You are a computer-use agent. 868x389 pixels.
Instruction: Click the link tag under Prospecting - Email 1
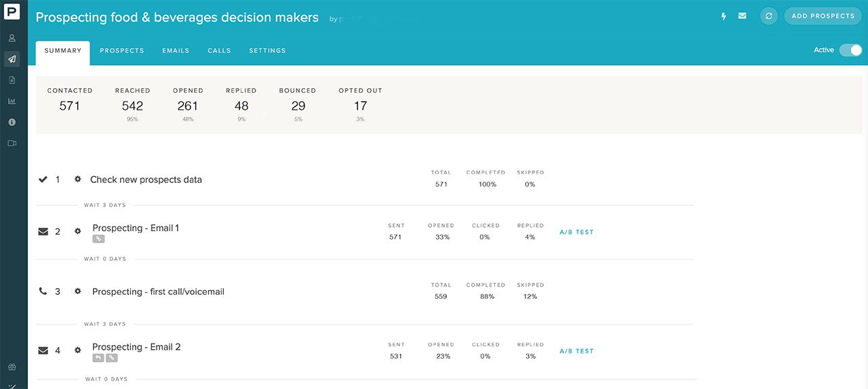click(98, 239)
